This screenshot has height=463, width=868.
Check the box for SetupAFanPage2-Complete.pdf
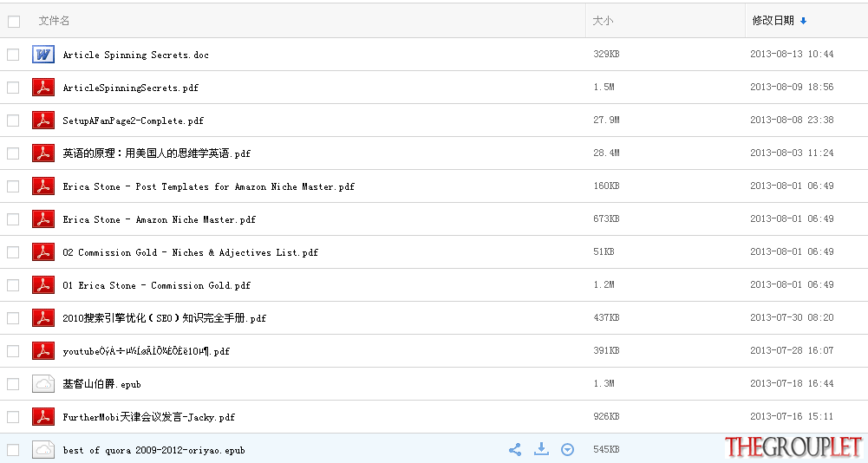pyautogui.click(x=13, y=121)
